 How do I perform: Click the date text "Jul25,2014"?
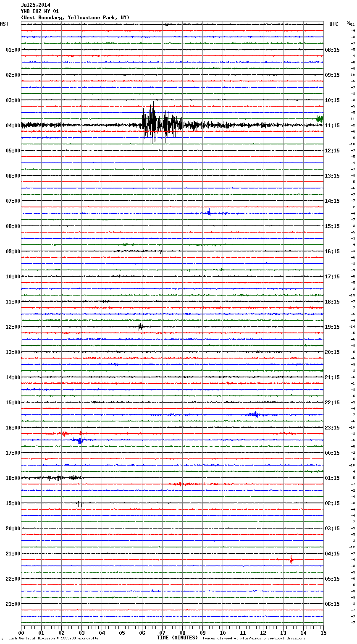click(35, 5)
